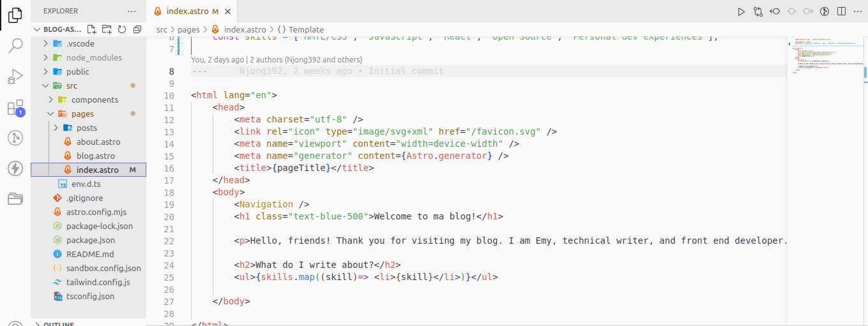Click the Run play icon in editor toolbar
868x326 pixels.
(x=741, y=11)
